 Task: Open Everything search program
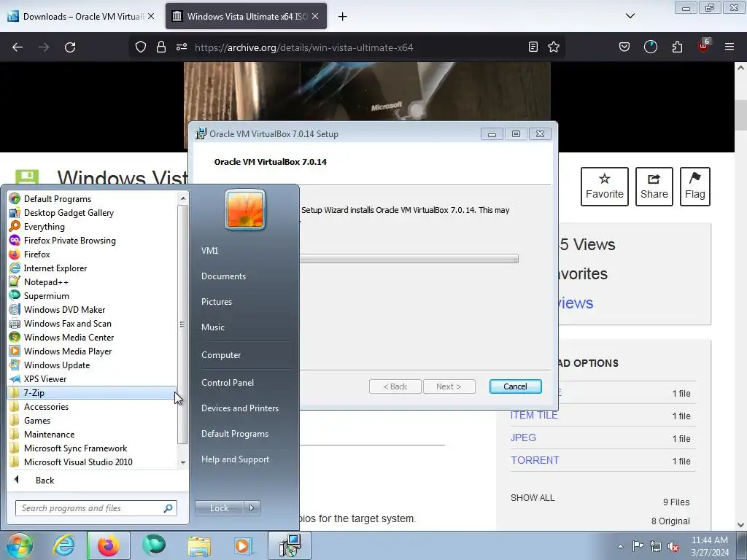[x=44, y=226]
